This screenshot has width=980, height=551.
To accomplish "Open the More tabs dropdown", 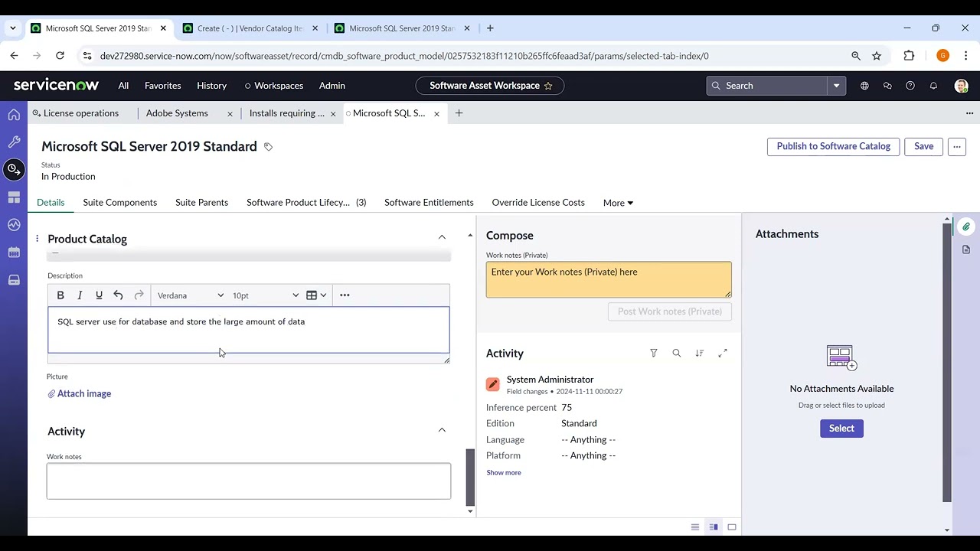I will coord(618,203).
